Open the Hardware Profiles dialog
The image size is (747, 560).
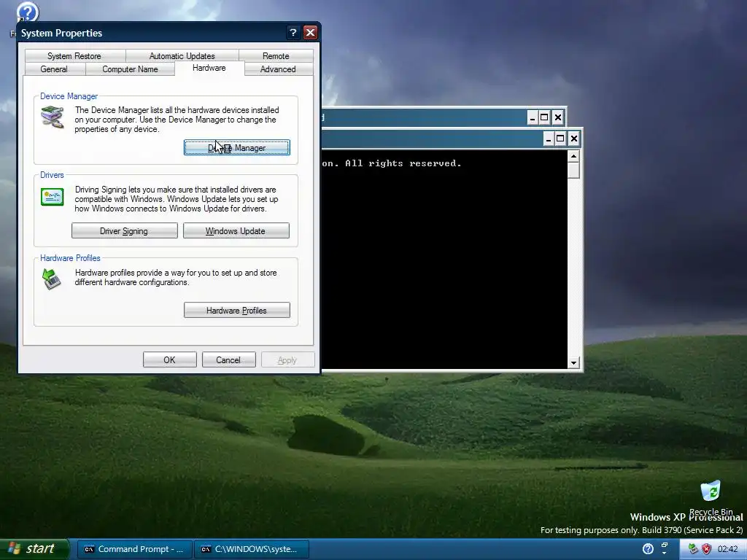tap(237, 311)
